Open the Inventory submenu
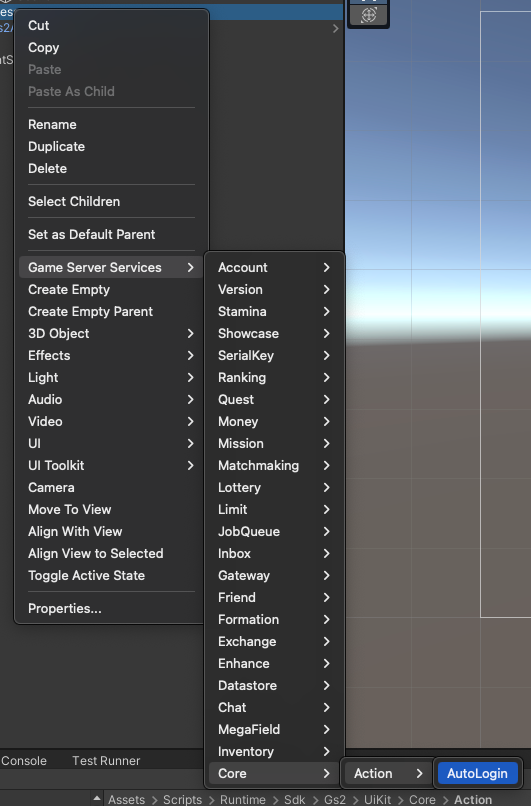This screenshot has height=806, width=531. point(274,751)
